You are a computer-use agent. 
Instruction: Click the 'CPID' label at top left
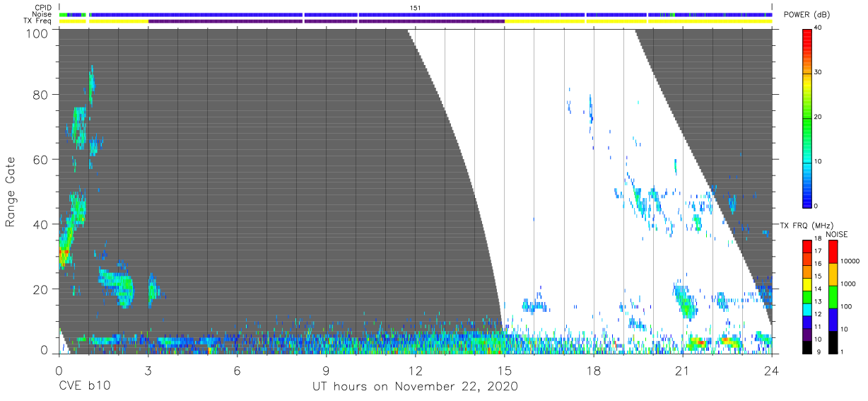point(43,7)
